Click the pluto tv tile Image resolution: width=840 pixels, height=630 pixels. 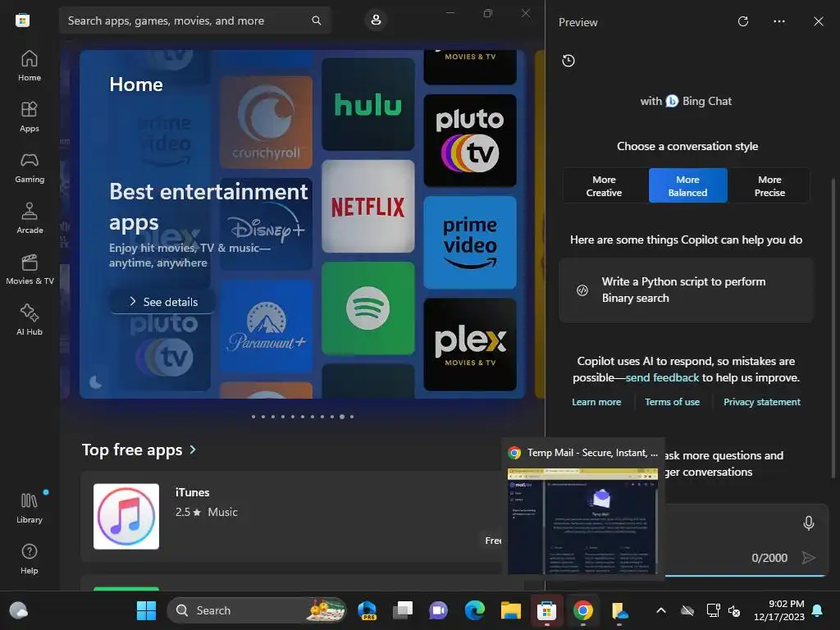pos(470,140)
